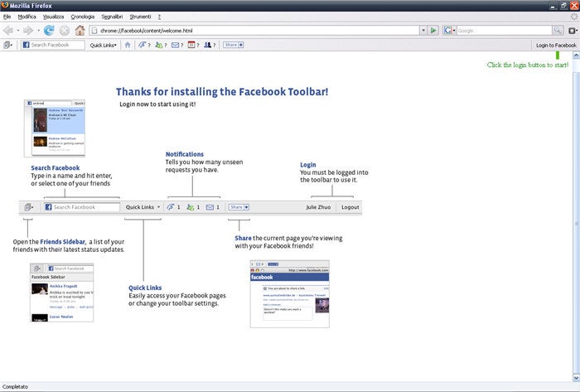Open the Modifica menu

pyautogui.click(x=27, y=17)
